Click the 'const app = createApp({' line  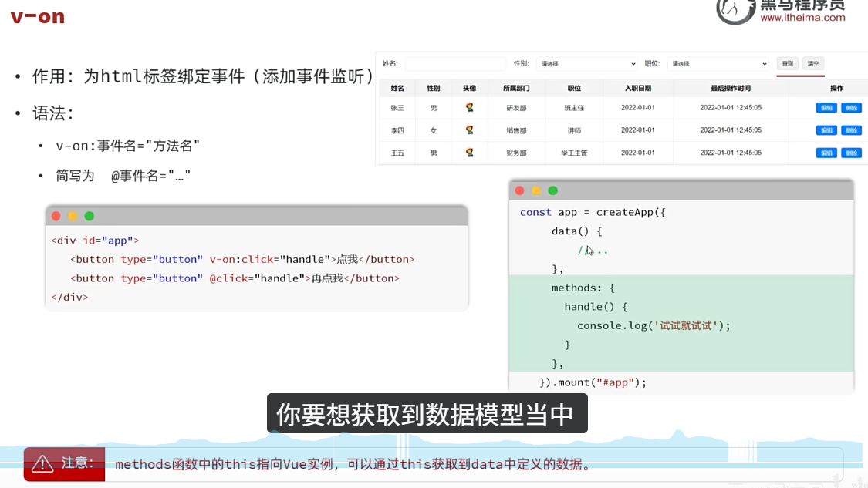pyautogui.click(x=593, y=213)
